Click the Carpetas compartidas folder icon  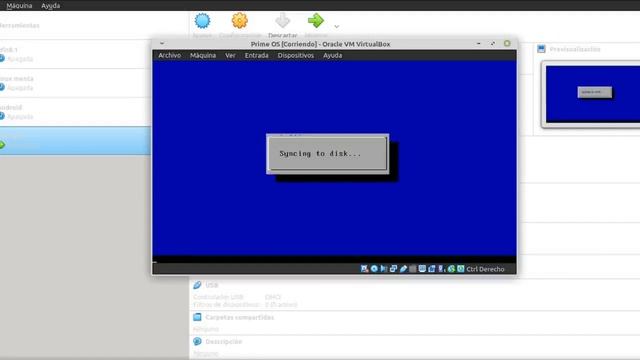(x=197, y=317)
